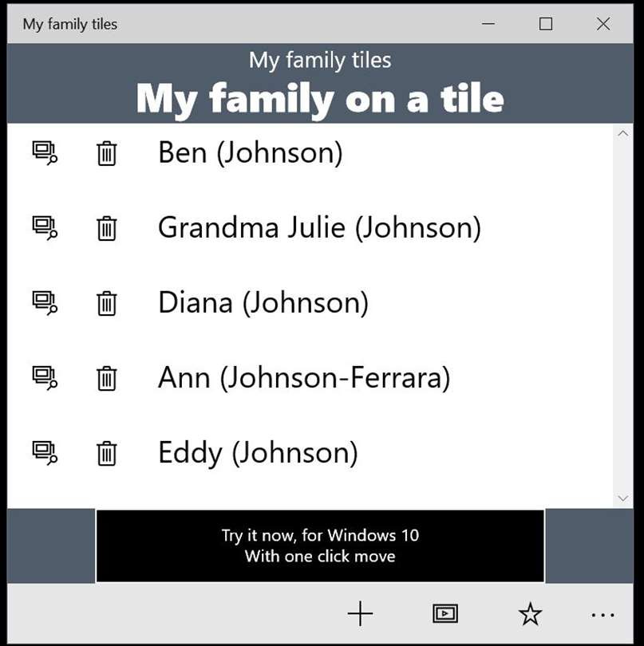Viewport: 644px width, 646px height.
Task: Click the tile preview icon for Ben
Action: [45, 152]
